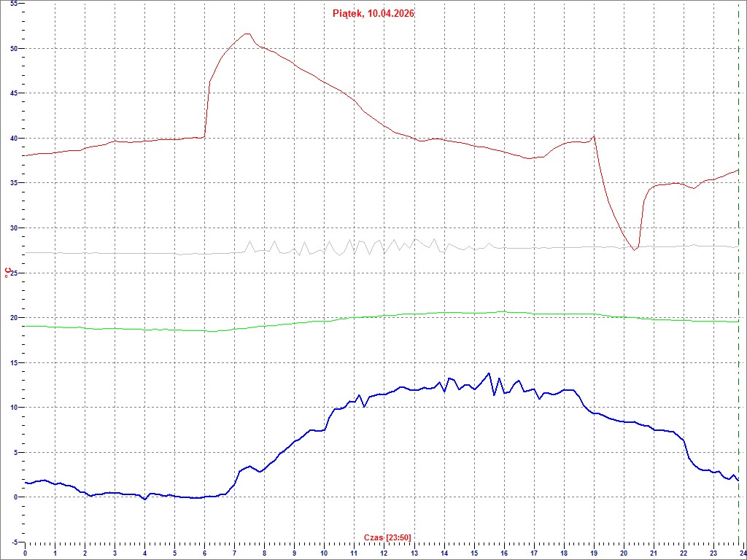The image size is (747, 560).
Task: Click the 55 value on the temperature axis
Action: (13, 4)
